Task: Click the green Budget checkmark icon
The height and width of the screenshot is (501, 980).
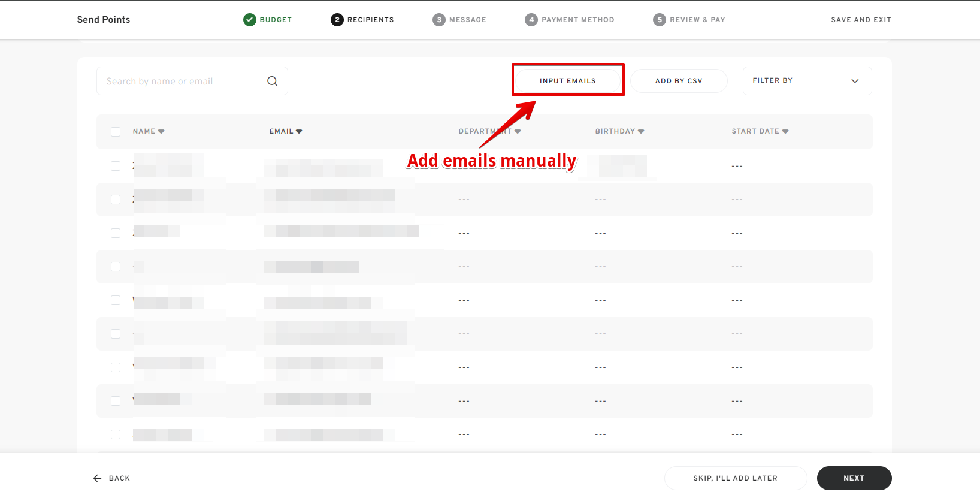Action: tap(250, 20)
